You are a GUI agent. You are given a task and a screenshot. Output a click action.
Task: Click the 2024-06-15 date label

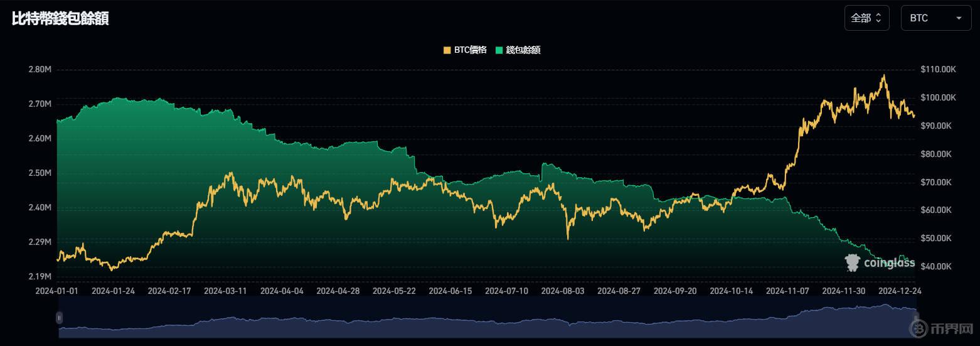(450, 291)
